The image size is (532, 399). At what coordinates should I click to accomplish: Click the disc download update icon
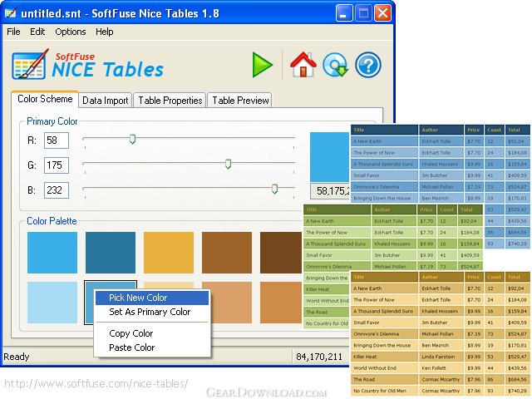335,65
